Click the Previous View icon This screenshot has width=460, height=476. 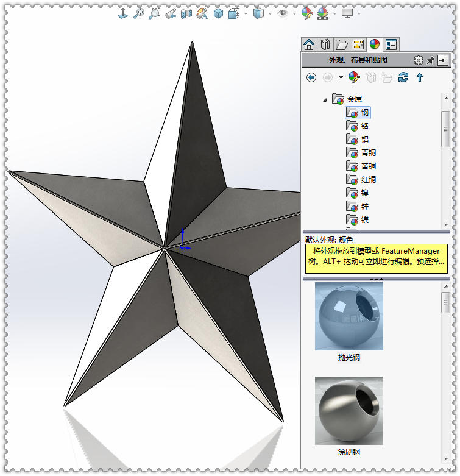171,13
